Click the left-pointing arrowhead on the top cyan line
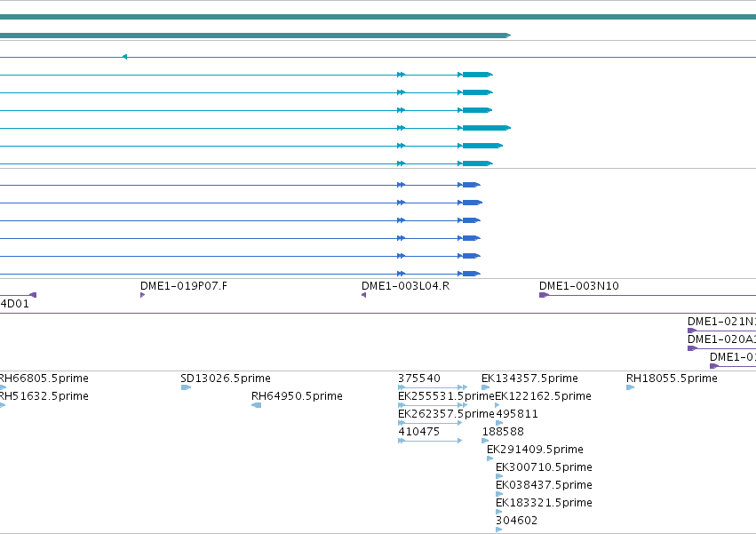The image size is (756, 534). (x=124, y=57)
